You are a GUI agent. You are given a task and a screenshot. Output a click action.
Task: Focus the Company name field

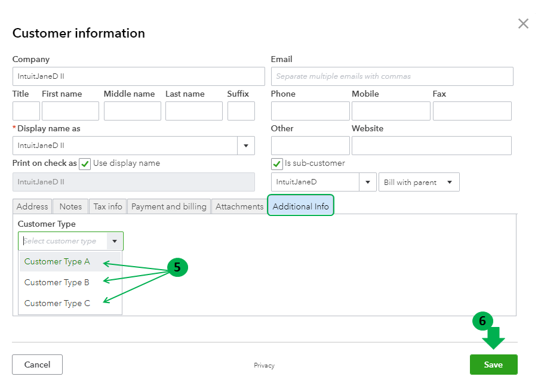tap(139, 76)
